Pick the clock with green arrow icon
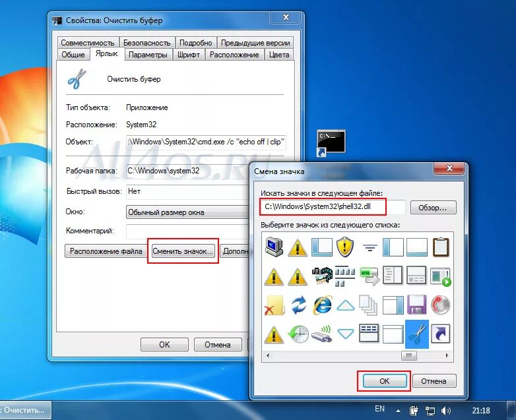516x420 pixels. pyautogui.click(x=298, y=334)
